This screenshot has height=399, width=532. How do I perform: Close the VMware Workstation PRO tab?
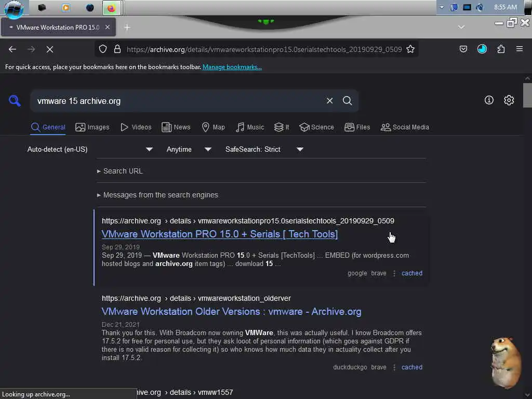click(107, 27)
